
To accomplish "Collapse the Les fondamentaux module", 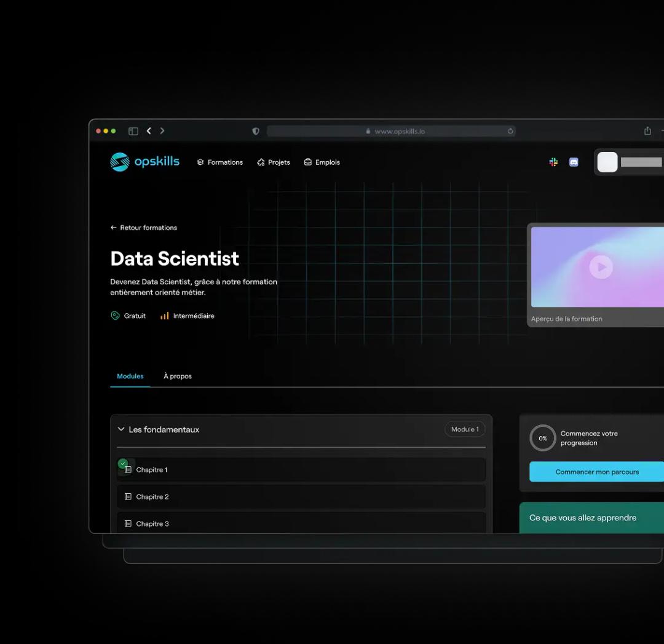I will tap(121, 429).
